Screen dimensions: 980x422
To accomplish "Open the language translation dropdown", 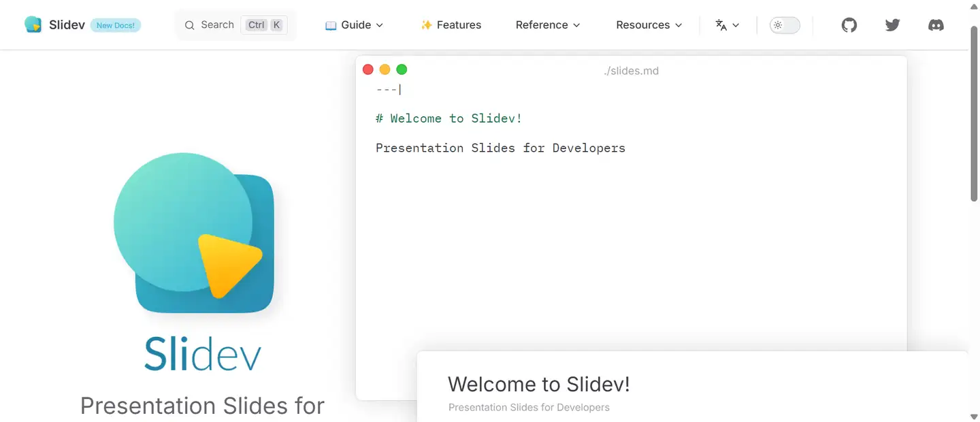I will point(728,25).
